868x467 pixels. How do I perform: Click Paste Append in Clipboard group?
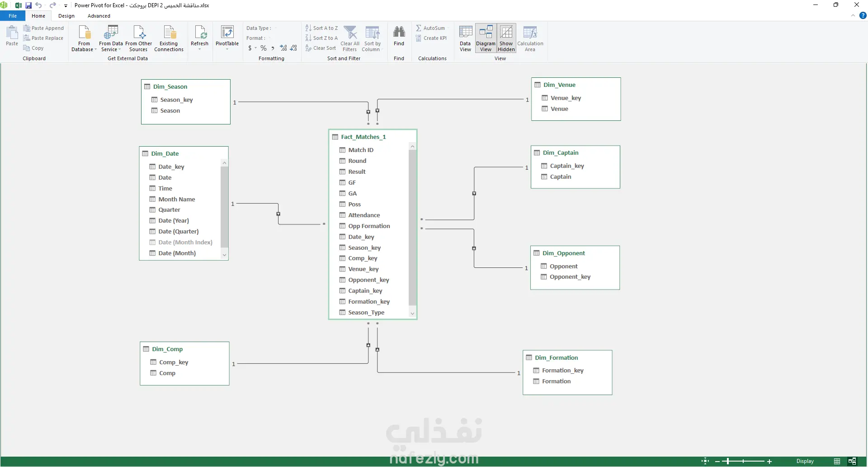[x=43, y=28]
